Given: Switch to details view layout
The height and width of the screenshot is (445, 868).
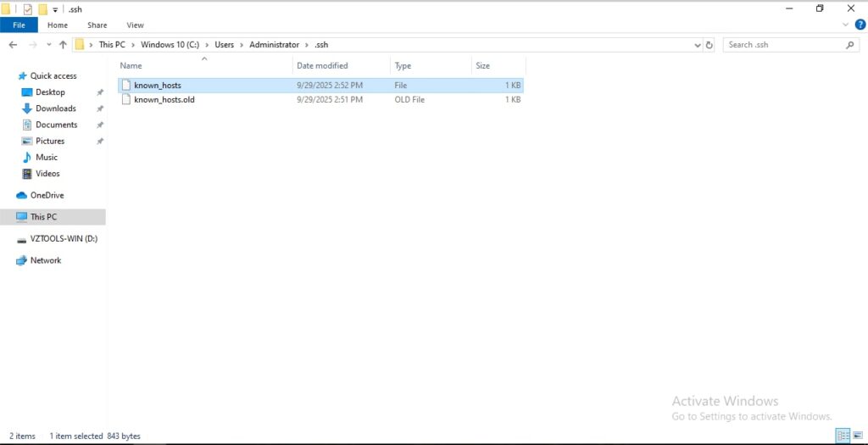Looking at the screenshot, I should [x=843, y=436].
